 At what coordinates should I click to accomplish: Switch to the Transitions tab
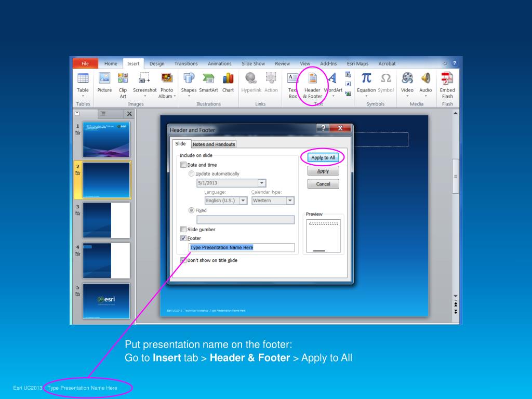[186, 63]
